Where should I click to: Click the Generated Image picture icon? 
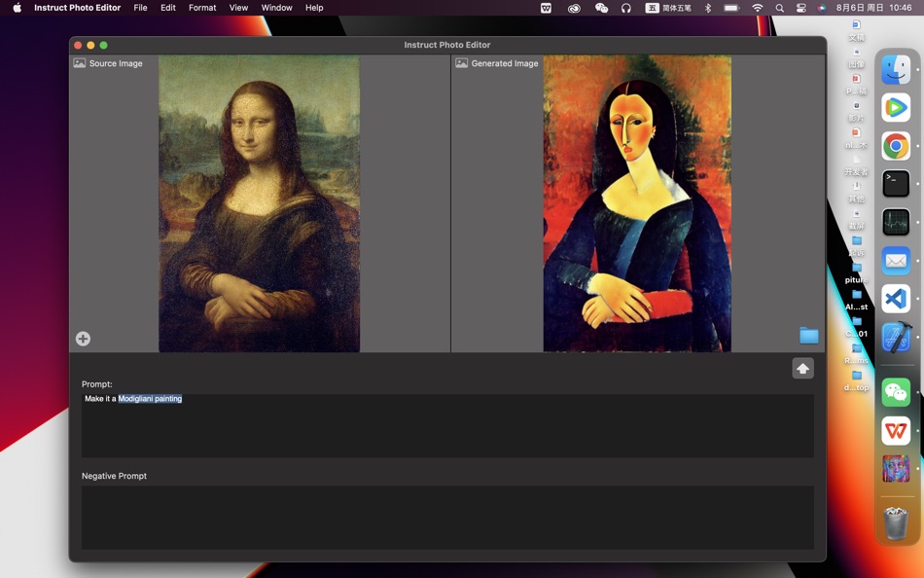coord(461,63)
